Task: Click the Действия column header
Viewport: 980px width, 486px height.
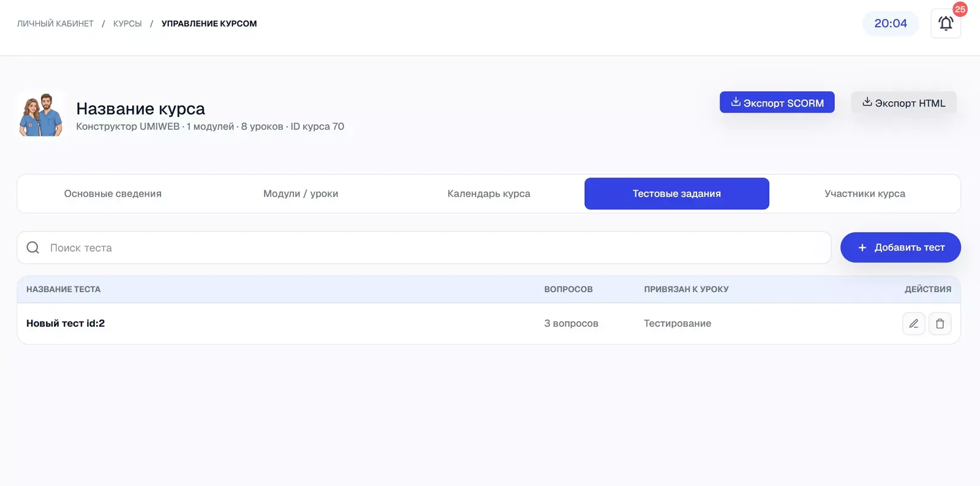Action: (x=928, y=290)
